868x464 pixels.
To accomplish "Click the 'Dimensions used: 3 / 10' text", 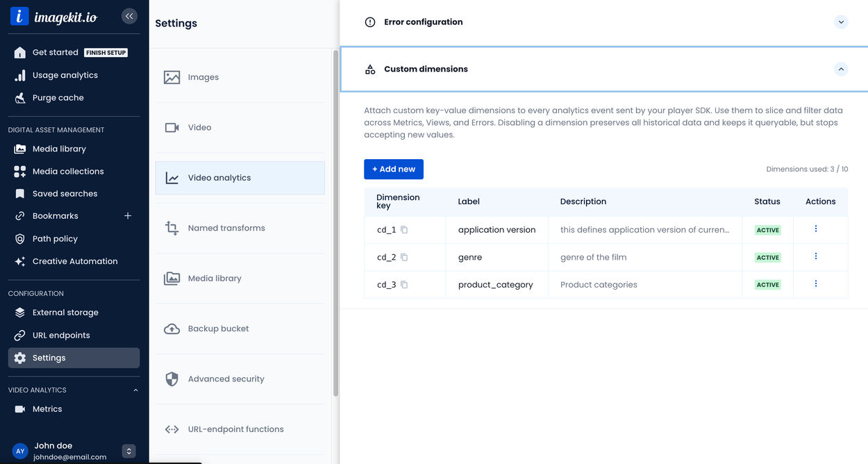I will [x=807, y=169].
